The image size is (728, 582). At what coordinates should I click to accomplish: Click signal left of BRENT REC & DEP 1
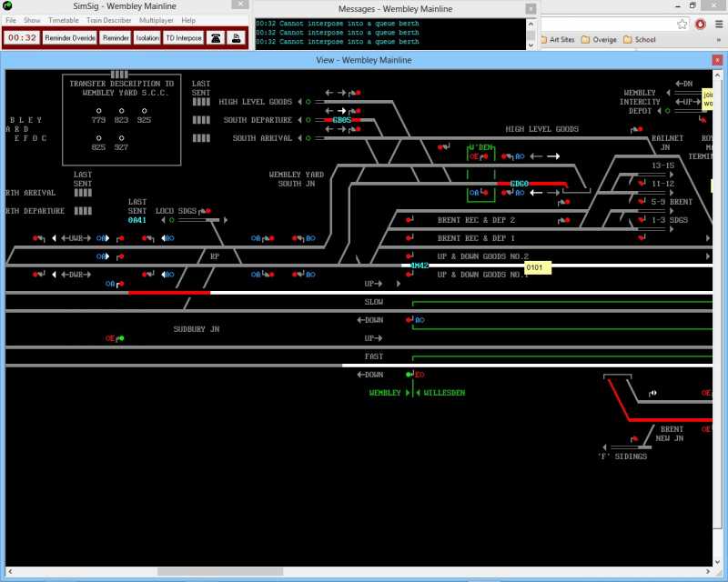pyautogui.click(x=409, y=238)
